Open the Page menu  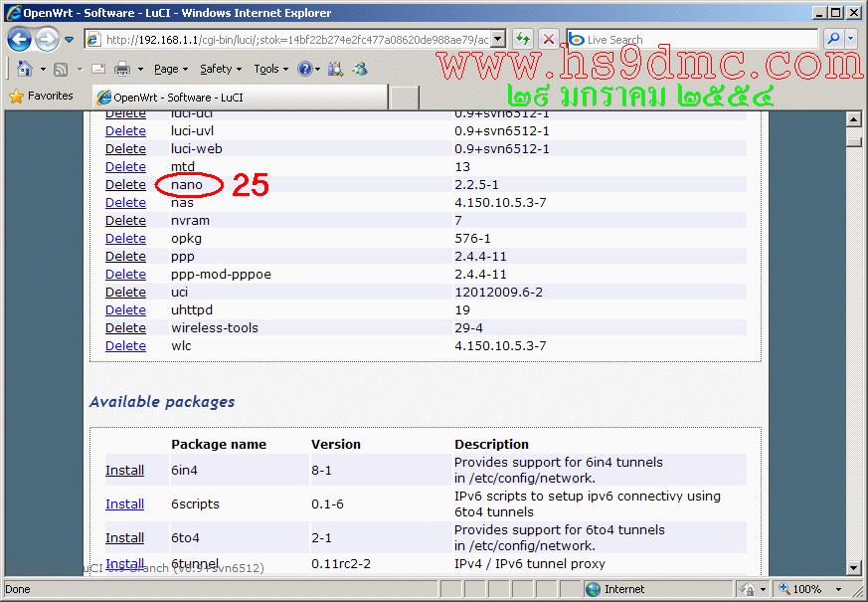(171, 69)
